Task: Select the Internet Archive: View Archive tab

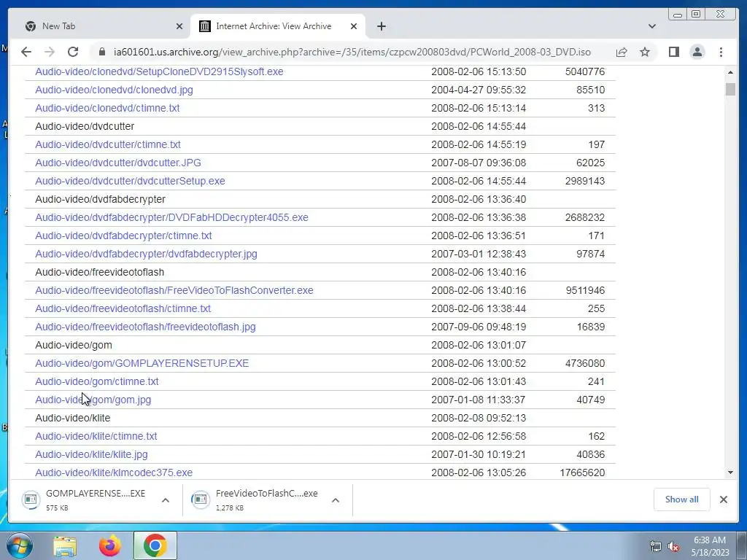Action: tap(278, 26)
